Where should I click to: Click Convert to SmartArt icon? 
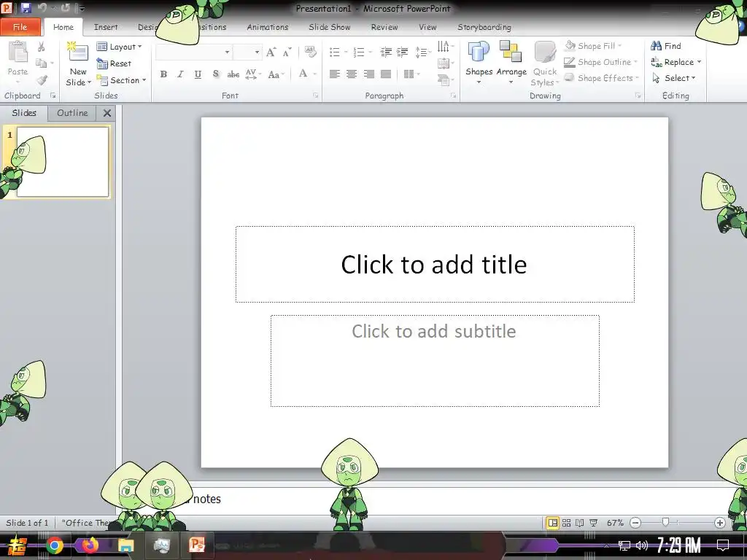[x=444, y=79]
